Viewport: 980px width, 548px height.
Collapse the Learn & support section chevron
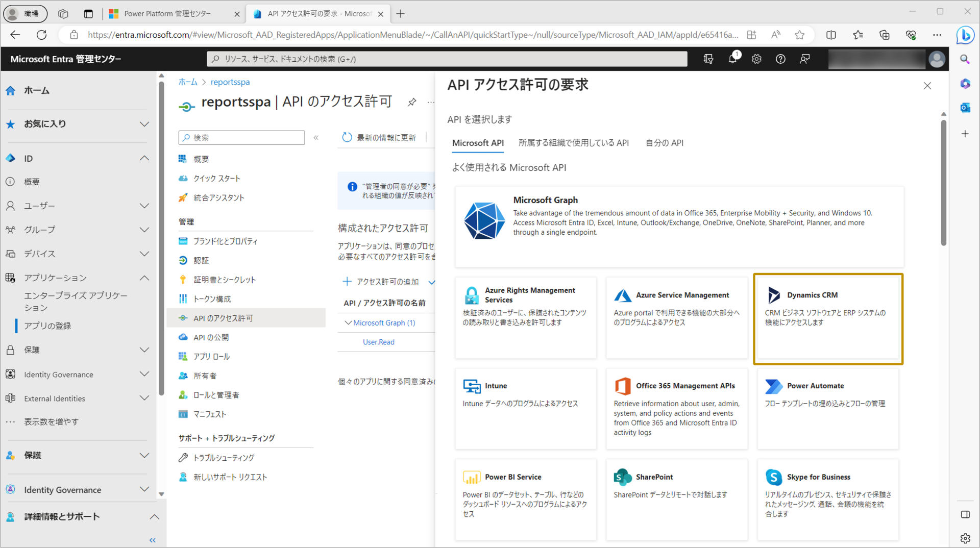tap(154, 516)
